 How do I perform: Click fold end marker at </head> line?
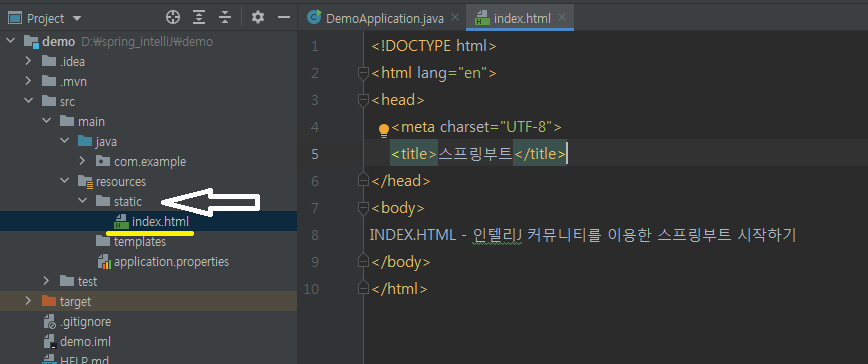point(363,180)
